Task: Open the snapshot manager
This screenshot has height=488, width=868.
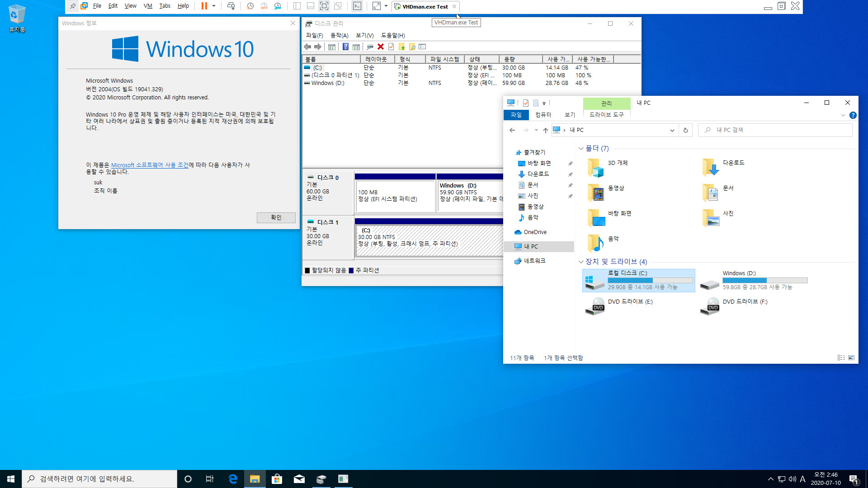Action: [278, 6]
